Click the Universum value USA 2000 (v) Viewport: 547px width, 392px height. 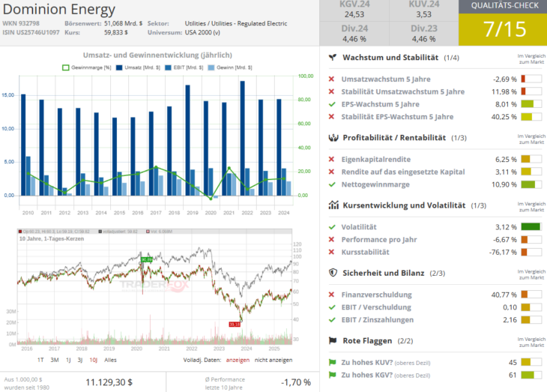pos(202,32)
